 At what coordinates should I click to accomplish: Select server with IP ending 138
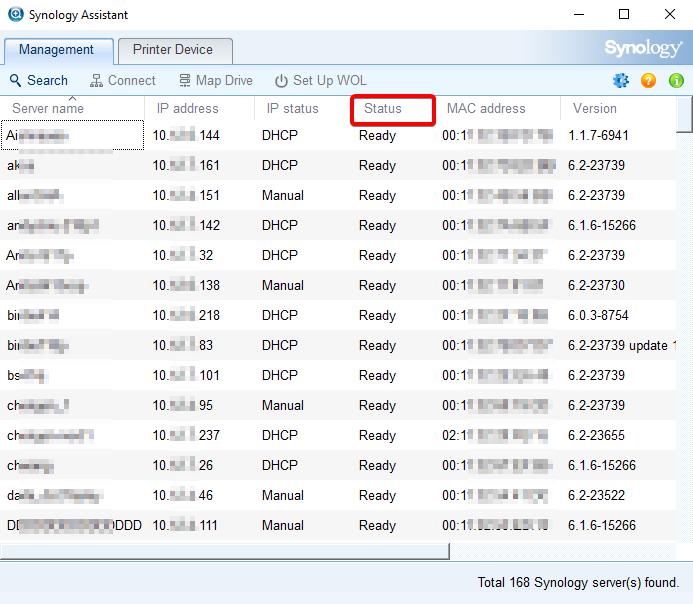coord(338,285)
